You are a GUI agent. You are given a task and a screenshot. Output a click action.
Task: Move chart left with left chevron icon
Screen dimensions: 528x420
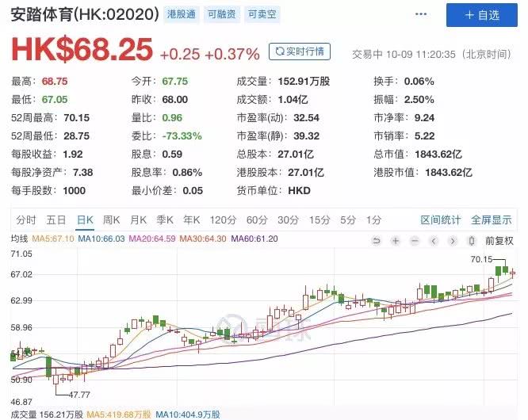pyautogui.click(x=434, y=241)
